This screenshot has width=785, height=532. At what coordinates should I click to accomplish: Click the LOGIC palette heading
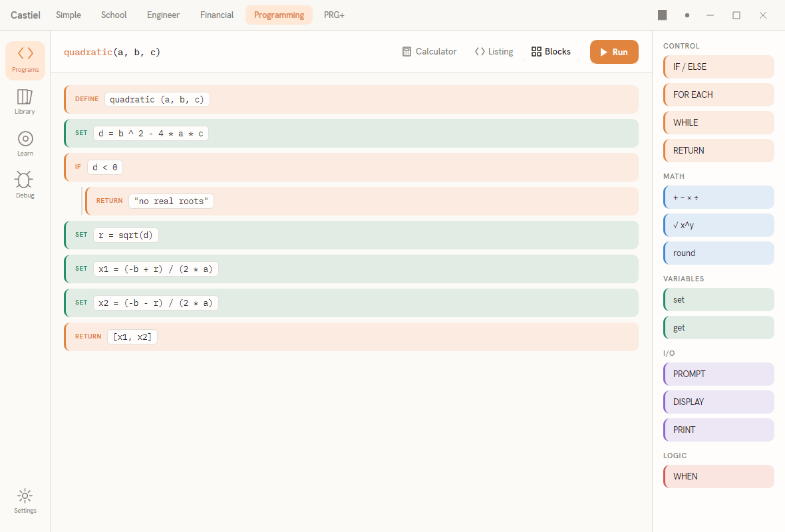tap(675, 456)
